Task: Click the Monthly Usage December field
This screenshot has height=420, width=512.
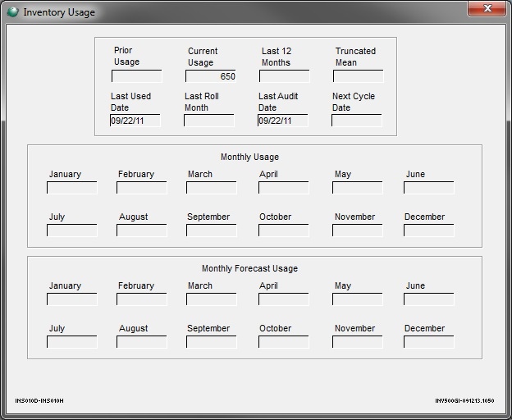Action: coord(429,231)
